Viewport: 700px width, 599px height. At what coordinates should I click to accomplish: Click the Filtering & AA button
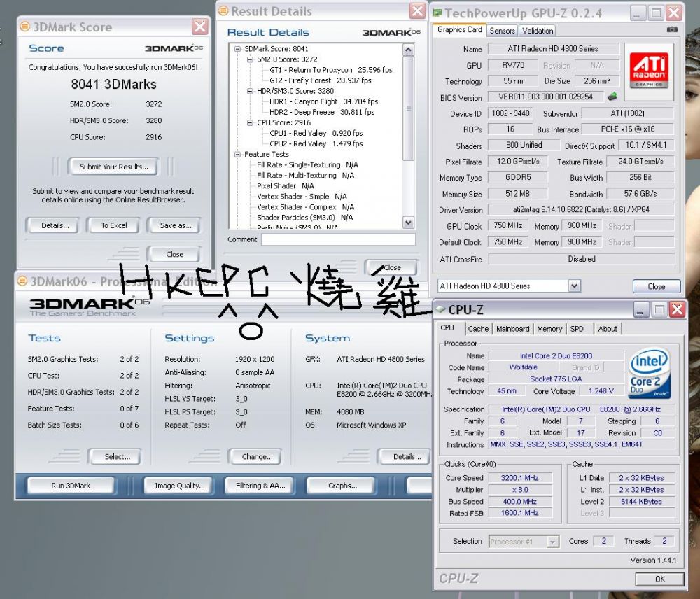point(260,486)
